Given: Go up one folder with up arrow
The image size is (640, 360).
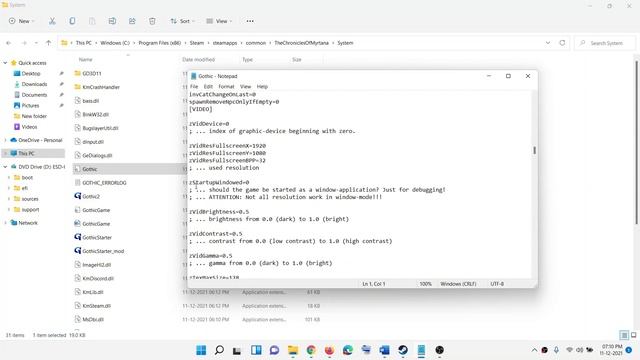Looking at the screenshot, I should click(x=49, y=43).
